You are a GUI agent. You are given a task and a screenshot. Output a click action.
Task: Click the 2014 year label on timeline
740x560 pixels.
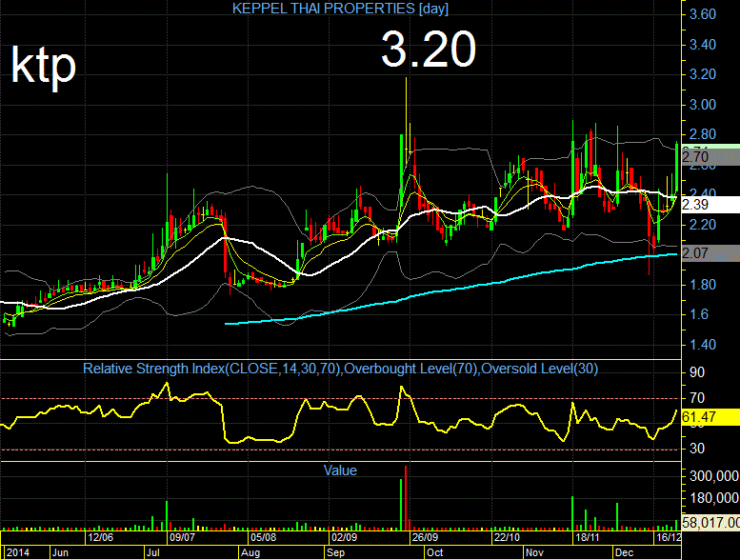click(18, 552)
